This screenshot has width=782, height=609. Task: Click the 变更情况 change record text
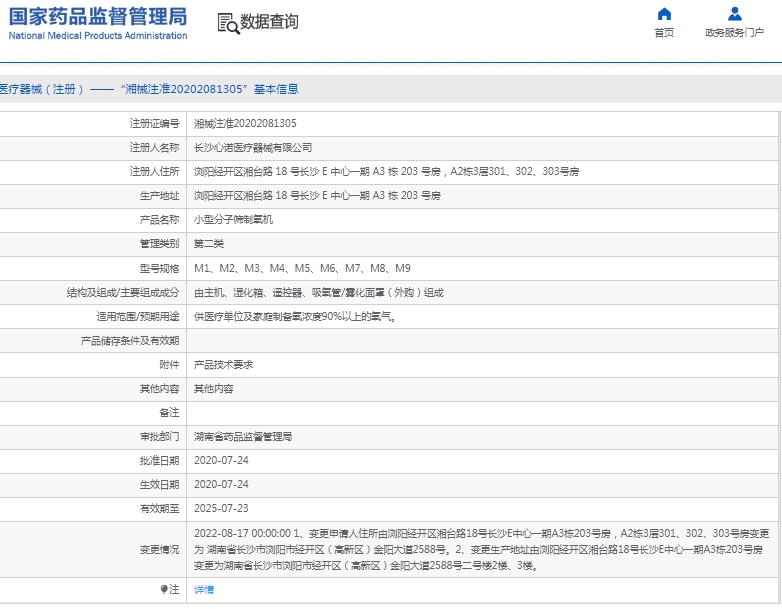[480, 549]
